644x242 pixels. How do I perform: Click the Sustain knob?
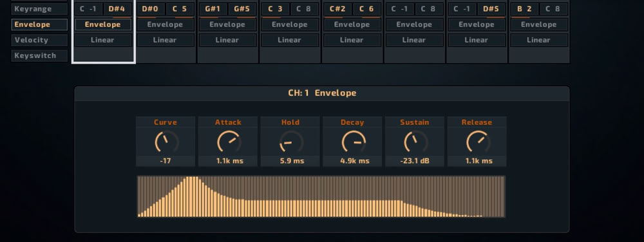click(x=415, y=142)
